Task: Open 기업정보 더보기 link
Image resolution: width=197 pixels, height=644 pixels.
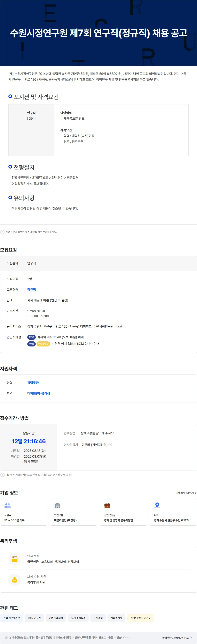Action: [x=186, y=493]
